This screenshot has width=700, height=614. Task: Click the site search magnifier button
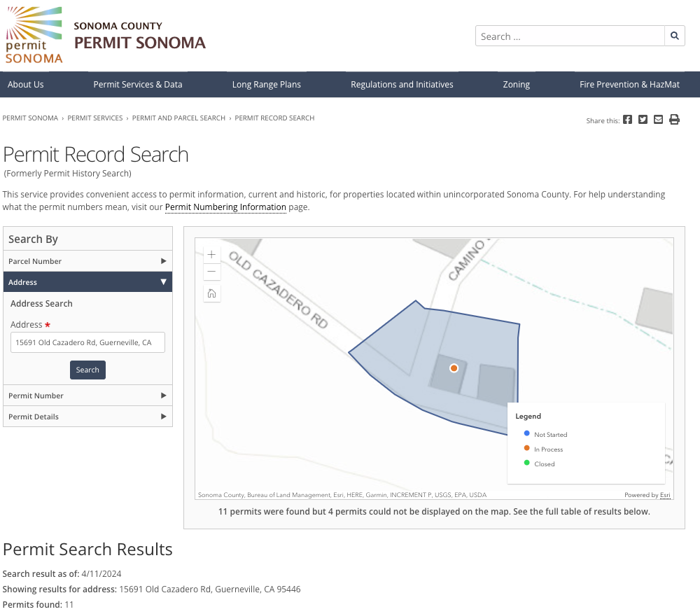674,36
